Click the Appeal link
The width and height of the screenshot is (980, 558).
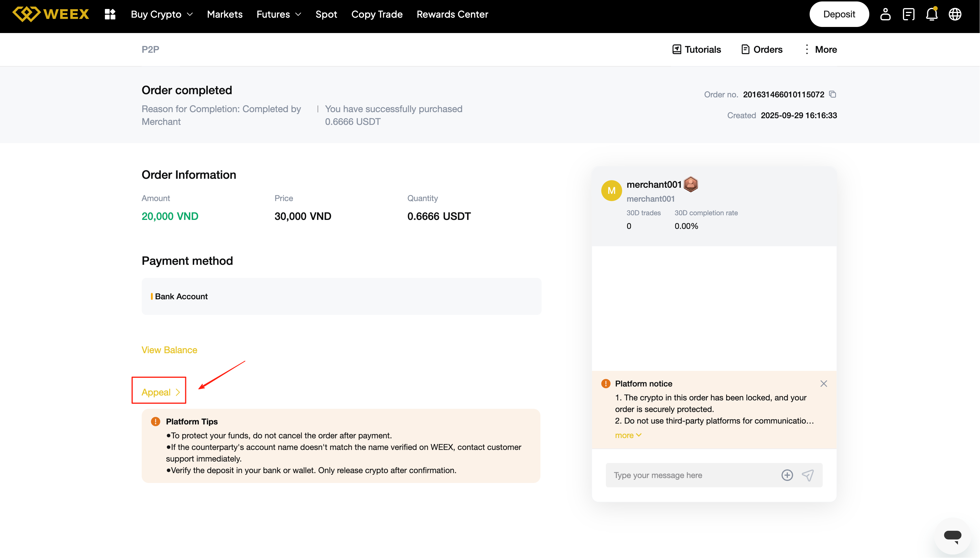click(x=160, y=392)
